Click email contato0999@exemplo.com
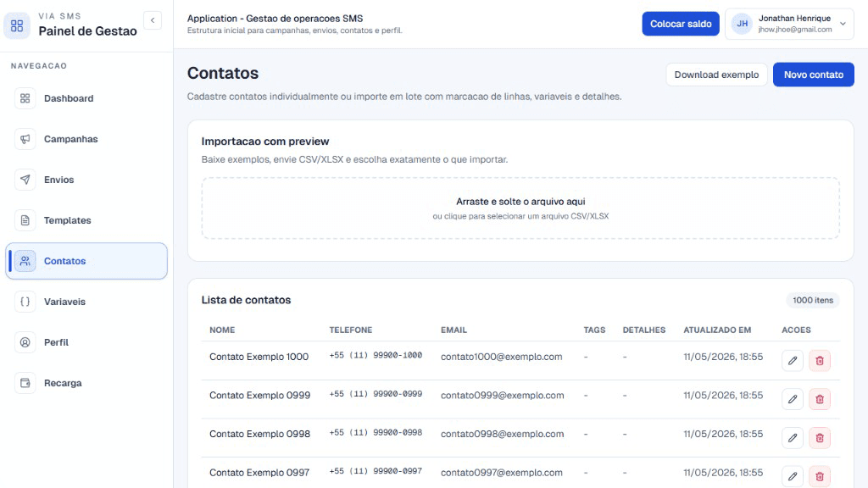Screen dimensions: 868x488 (502, 395)
